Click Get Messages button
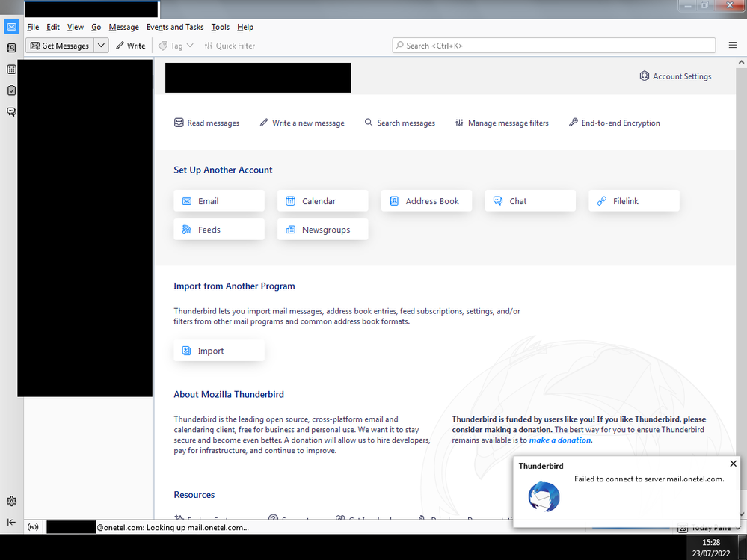This screenshot has height=560, width=747. (x=60, y=46)
